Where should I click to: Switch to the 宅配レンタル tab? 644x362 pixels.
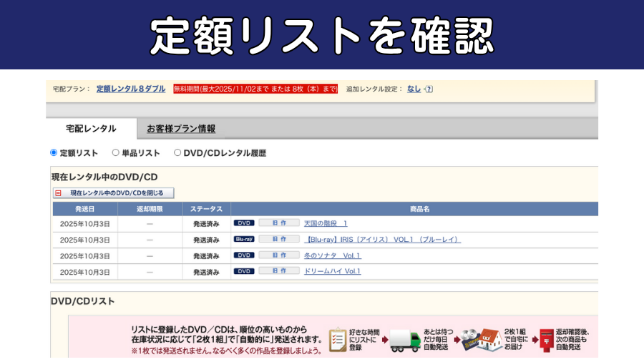pyautogui.click(x=91, y=129)
